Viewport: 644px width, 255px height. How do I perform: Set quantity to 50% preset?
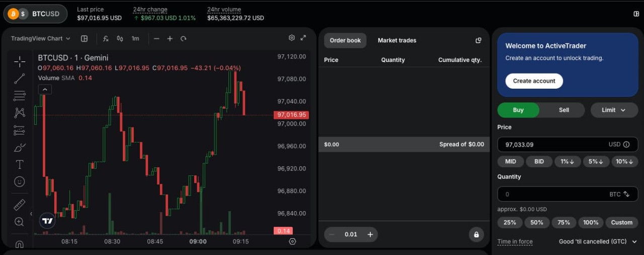pos(536,222)
